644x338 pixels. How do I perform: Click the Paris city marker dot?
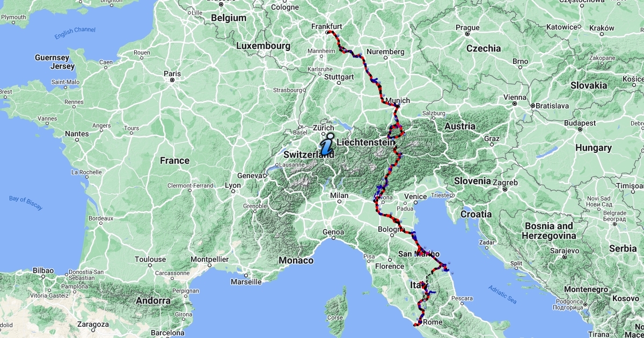point(172,80)
